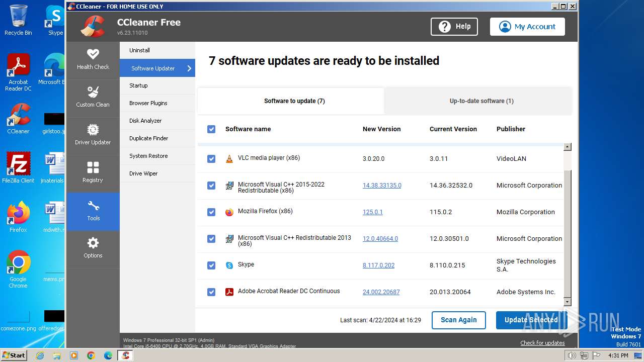Screen dimensions: 644x362
Task: Open Internet Explorer from the taskbar
Action: click(x=40, y=355)
